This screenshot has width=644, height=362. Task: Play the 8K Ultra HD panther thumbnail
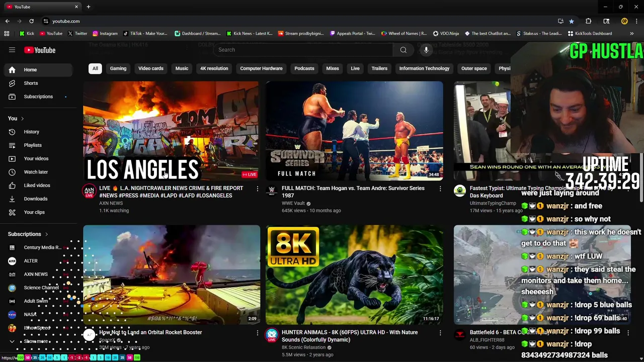[x=354, y=275]
